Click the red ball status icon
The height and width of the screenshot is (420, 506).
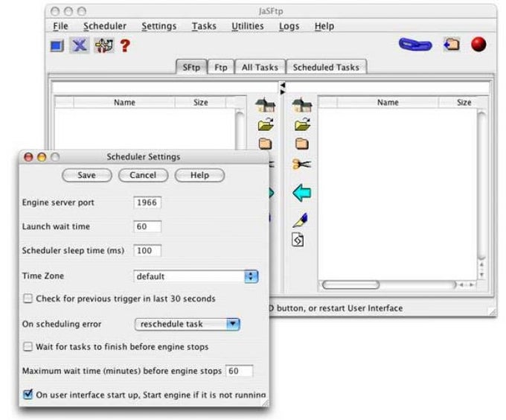(478, 44)
